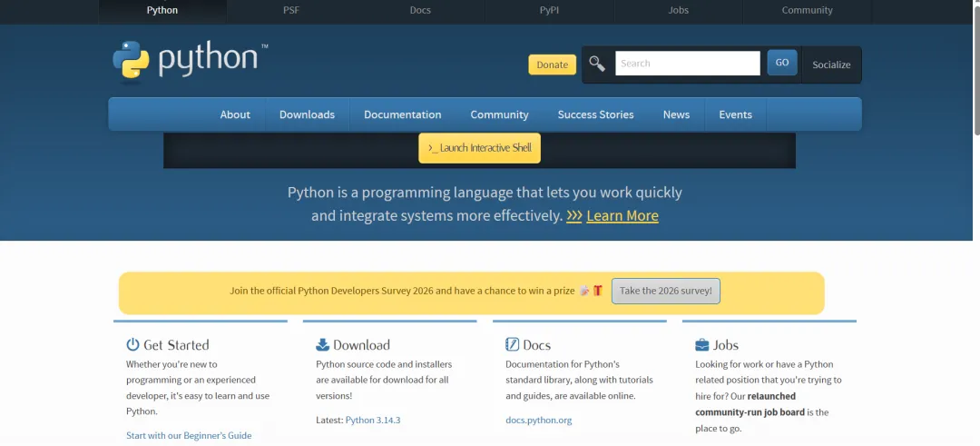This screenshot has width=980, height=446.
Task: Open the Success Stories menu
Action: coord(595,114)
